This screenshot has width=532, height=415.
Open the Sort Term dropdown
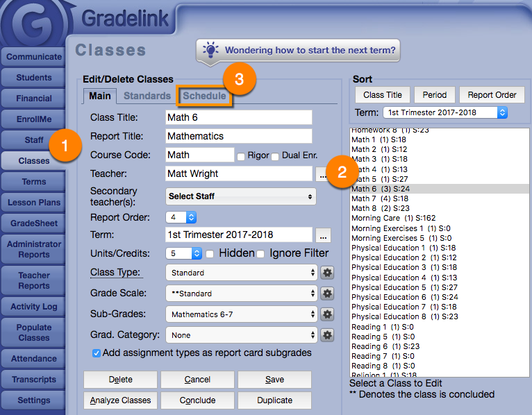click(445, 112)
